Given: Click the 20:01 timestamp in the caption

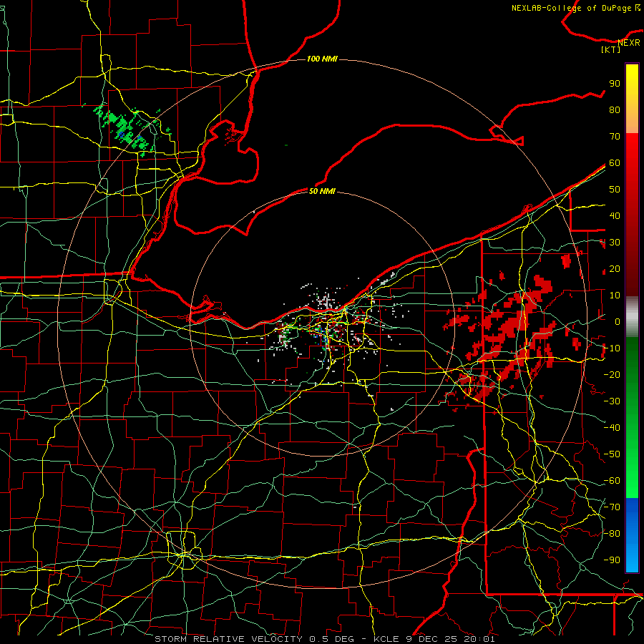Looking at the screenshot, I should pyautogui.click(x=479, y=639).
